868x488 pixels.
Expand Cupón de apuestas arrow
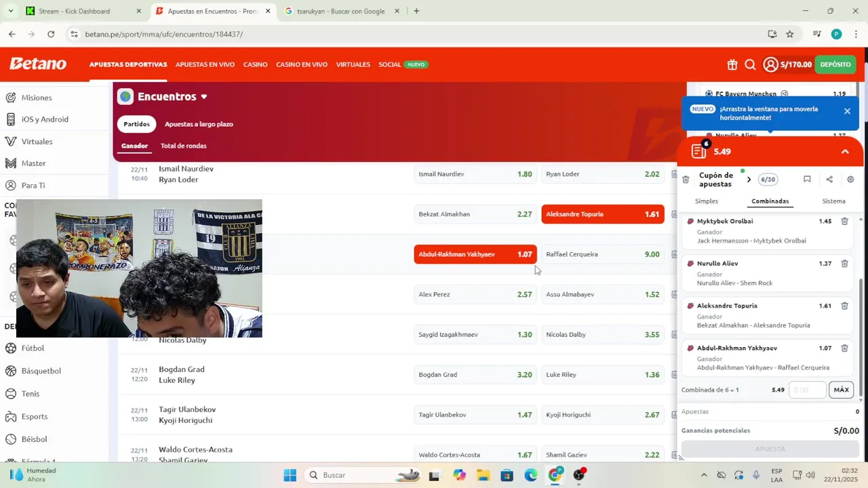point(749,180)
